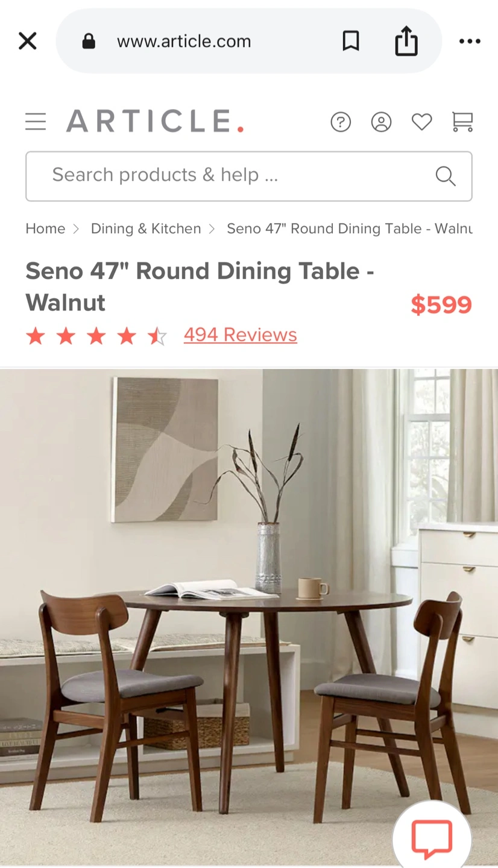Open the hamburger navigation menu
The image size is (498, 868).
(36, 122)
